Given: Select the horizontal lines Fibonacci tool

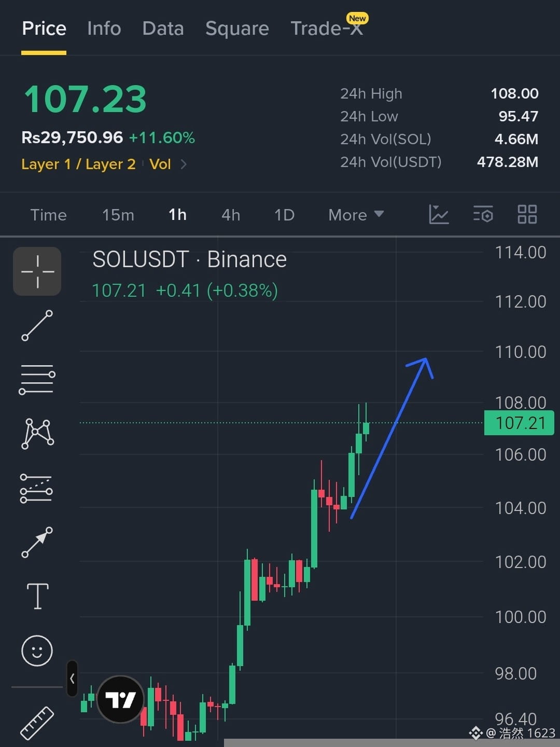Looking at the screenshot, I should click(37, 380).
